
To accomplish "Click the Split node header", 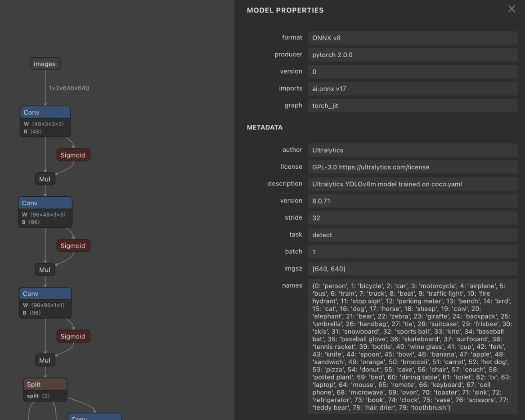I will tap(45, 384).
